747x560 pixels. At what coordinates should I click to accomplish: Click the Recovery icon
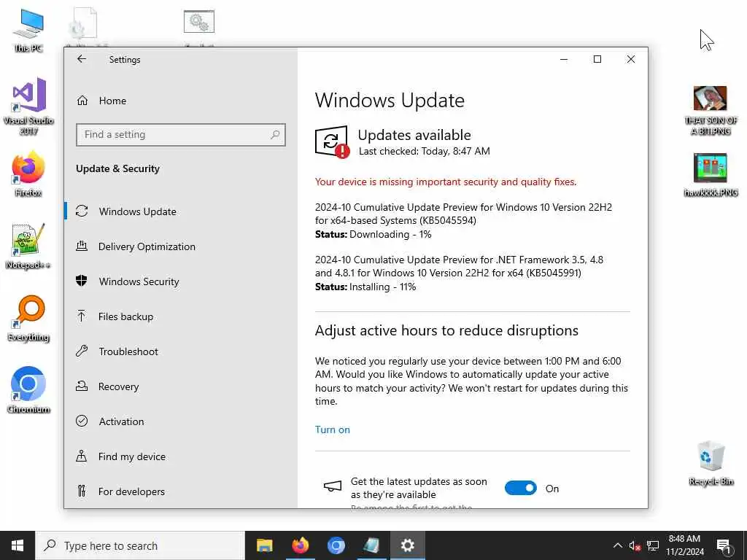tap(82, 386)
